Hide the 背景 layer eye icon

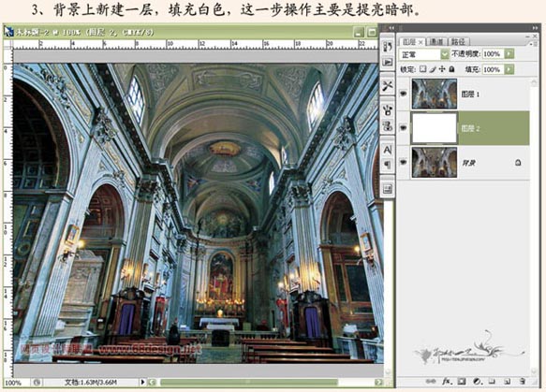point(404,162)
